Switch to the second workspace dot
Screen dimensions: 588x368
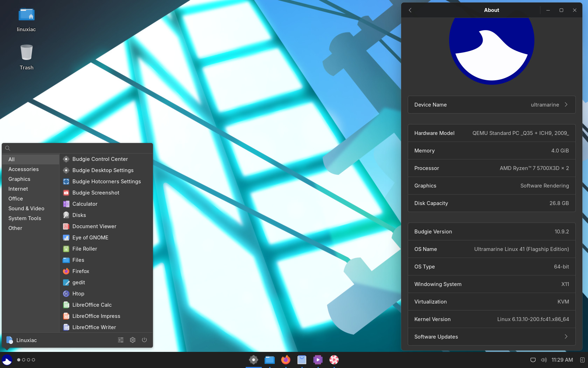(x=24, y=360)
